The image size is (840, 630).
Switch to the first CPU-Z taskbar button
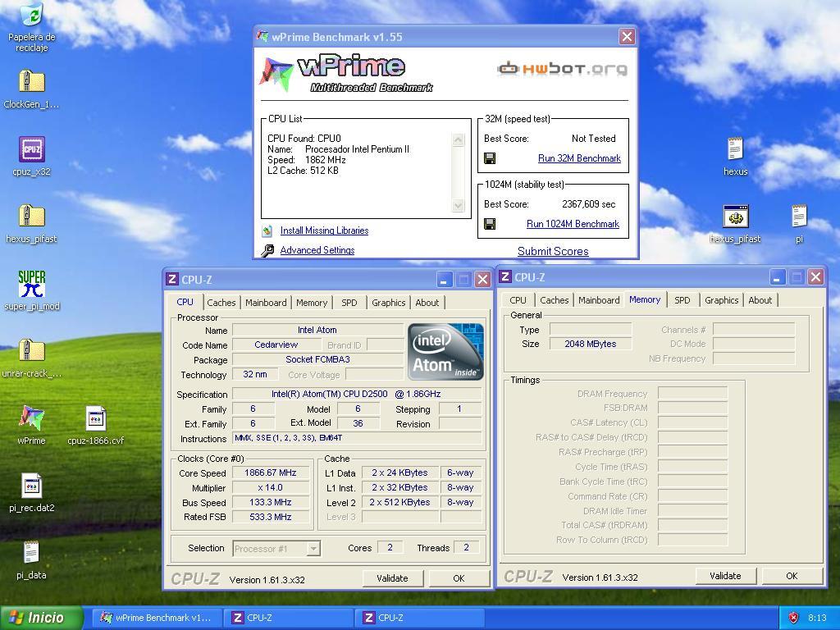(288, 618)
